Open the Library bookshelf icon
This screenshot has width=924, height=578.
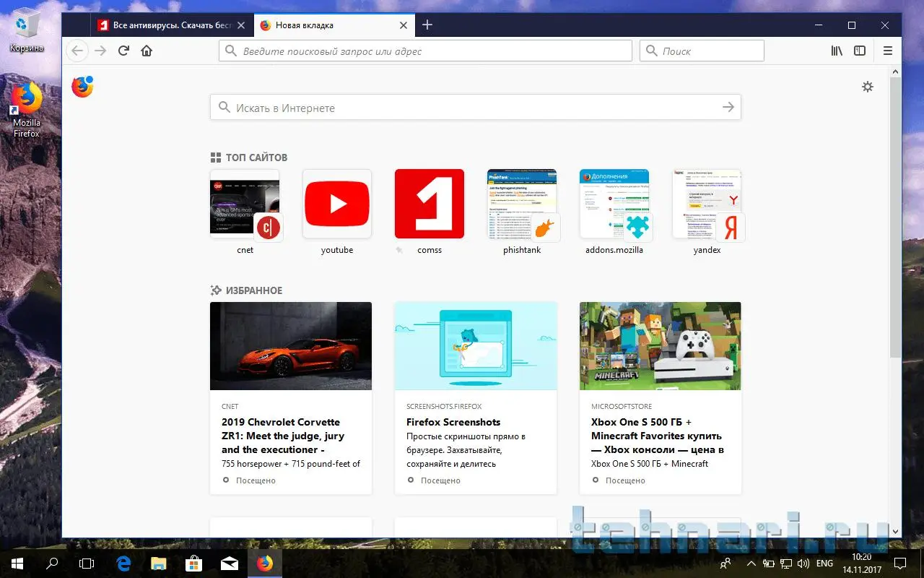pyautogui.click(x=837, y=51)
